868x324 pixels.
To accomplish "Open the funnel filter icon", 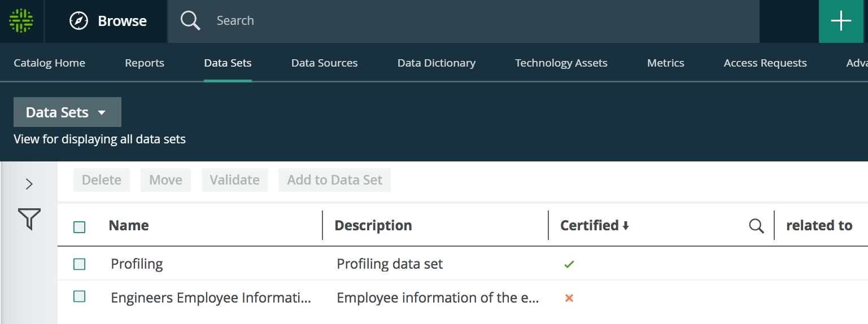I will 29,219.
